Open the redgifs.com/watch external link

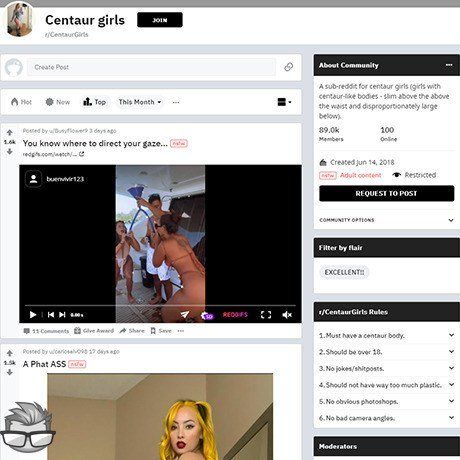coord(53,154)
